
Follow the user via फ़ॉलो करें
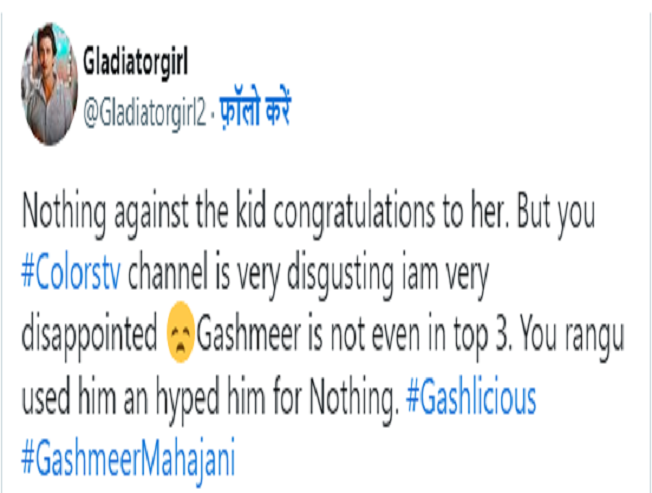click(255, 109)
